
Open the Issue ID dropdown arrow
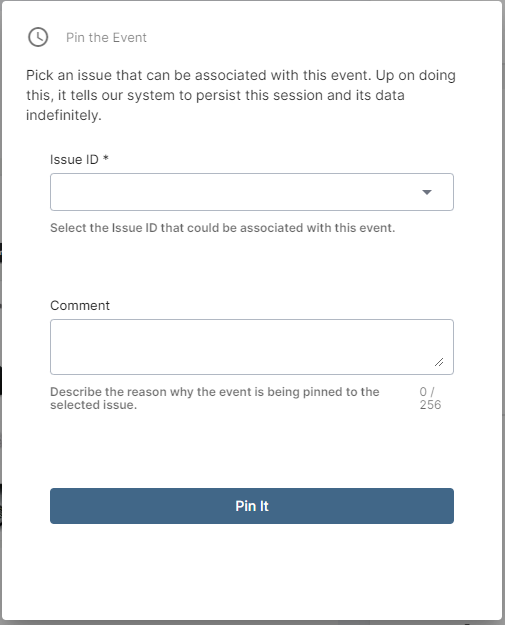click(427, 192)
